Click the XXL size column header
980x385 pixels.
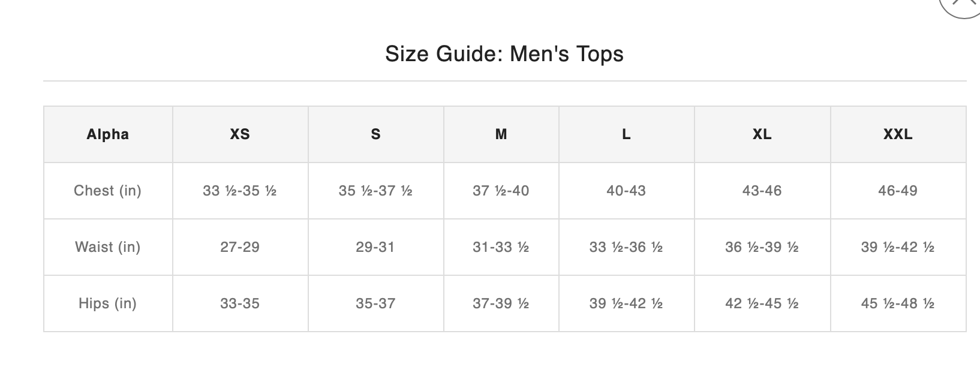click(x=898, y=134)
